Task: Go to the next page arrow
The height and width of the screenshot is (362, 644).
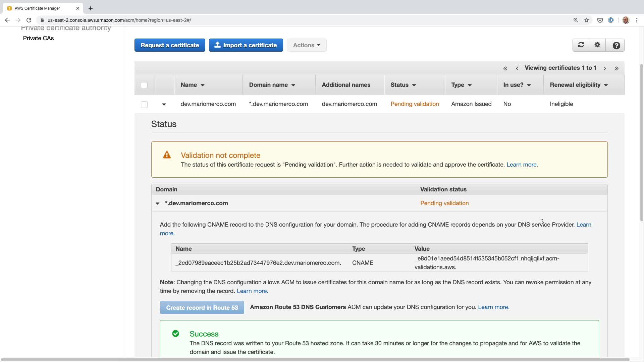Action: coord(605,68)
